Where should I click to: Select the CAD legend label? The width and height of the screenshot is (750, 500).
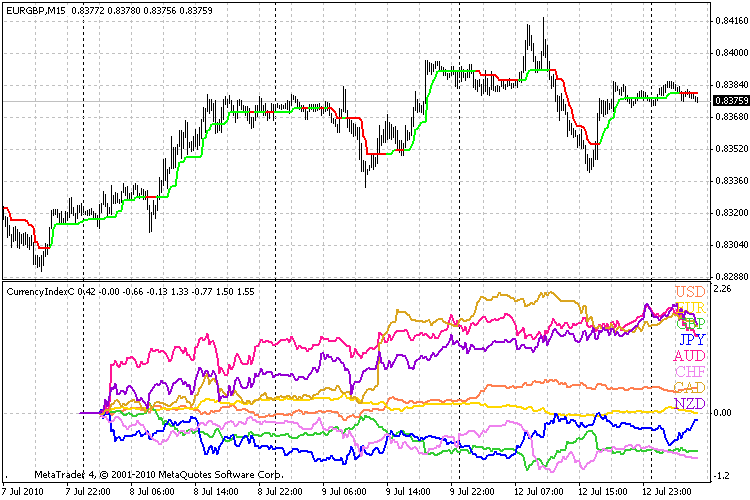coord(690,388)
